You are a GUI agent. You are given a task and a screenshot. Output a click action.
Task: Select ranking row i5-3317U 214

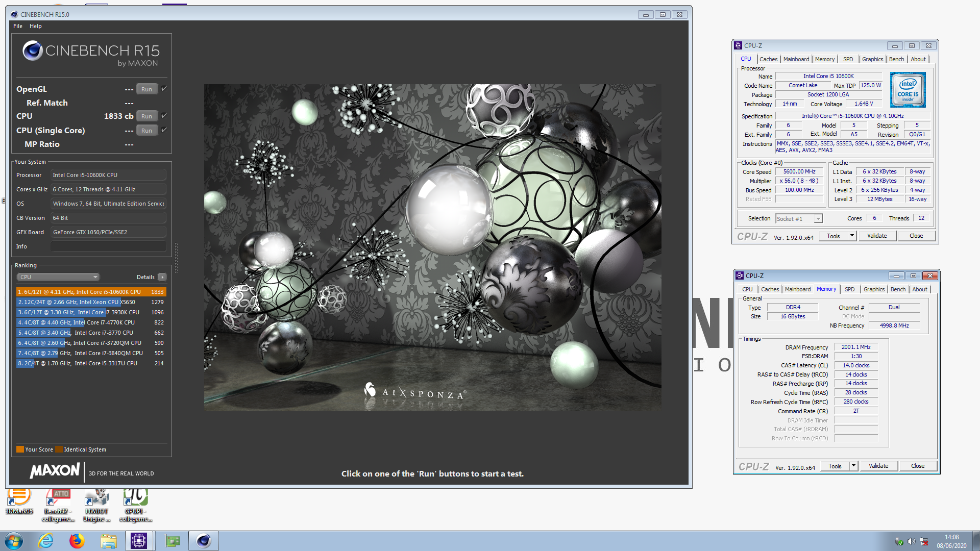[91, 363]
